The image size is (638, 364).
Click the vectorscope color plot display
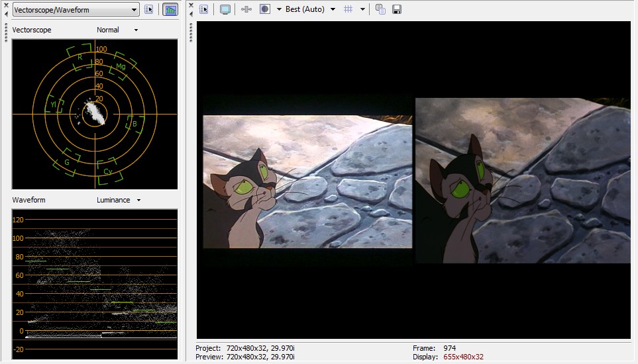[95, 114]
